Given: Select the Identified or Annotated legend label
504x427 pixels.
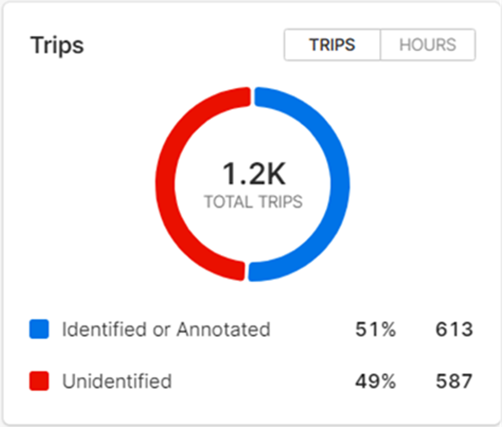Looking at the screenshot, I should point(166,329).
